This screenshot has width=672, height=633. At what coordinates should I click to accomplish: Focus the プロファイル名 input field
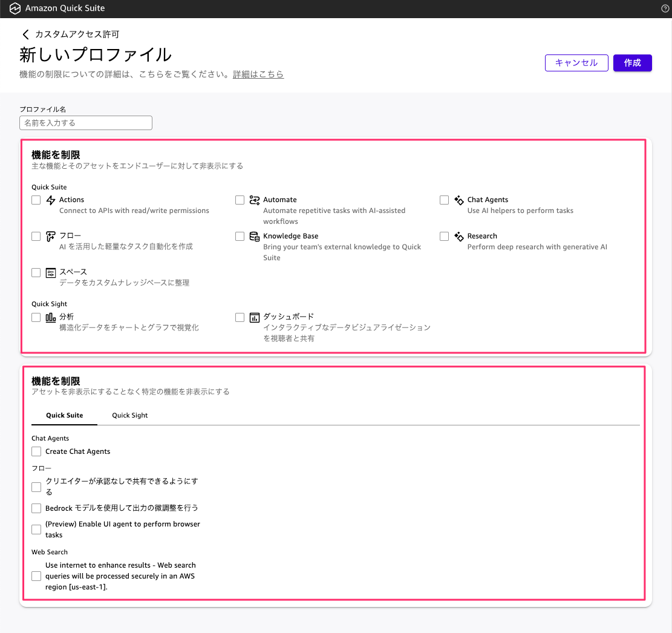click(x=86, y=123)
